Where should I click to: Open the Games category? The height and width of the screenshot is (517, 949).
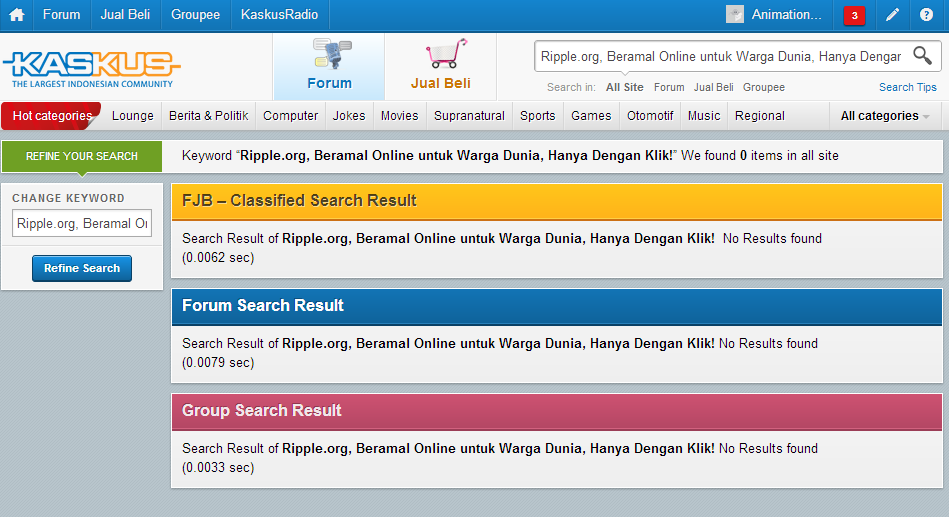point(591,116)
